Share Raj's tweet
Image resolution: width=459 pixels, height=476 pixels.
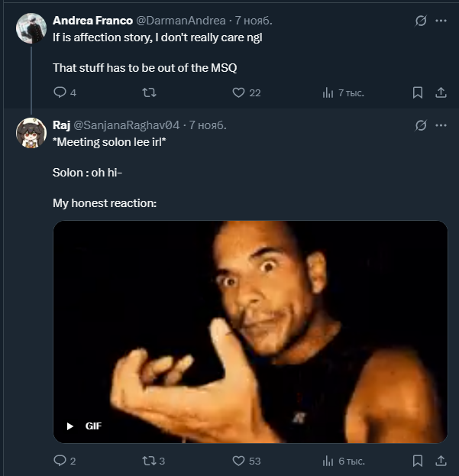coord(441,461)
